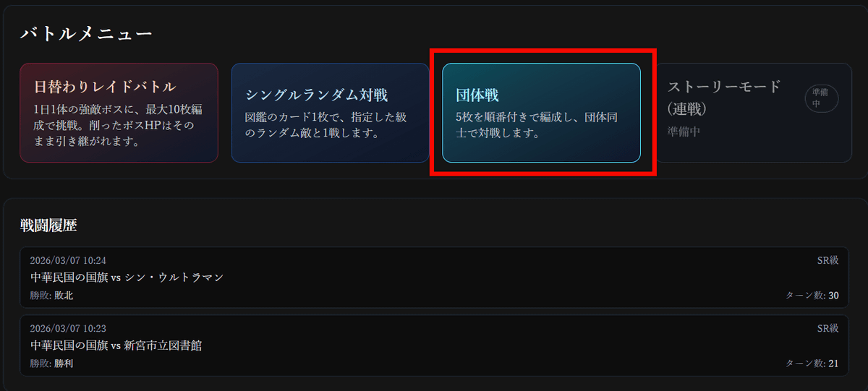Screen dimensions: 868x391
Task: Choose the 団体戦 battle card
Action: tap(541, 113)
